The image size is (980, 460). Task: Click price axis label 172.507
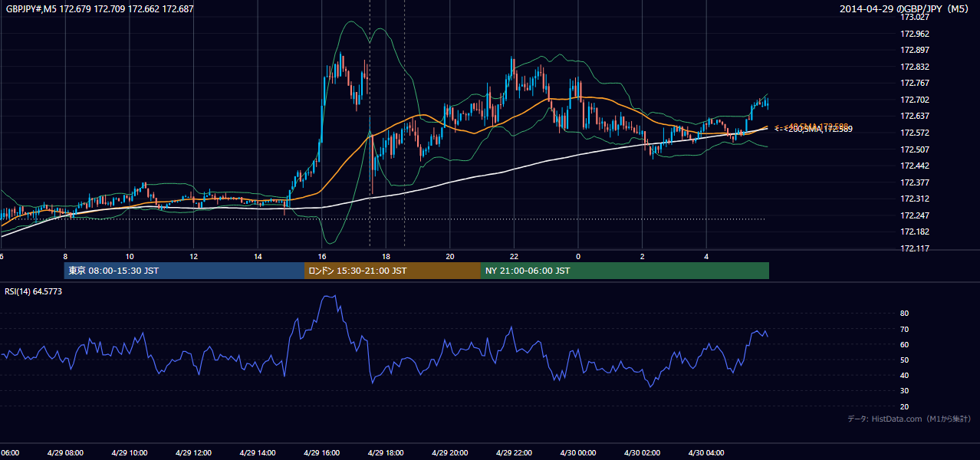914,149
